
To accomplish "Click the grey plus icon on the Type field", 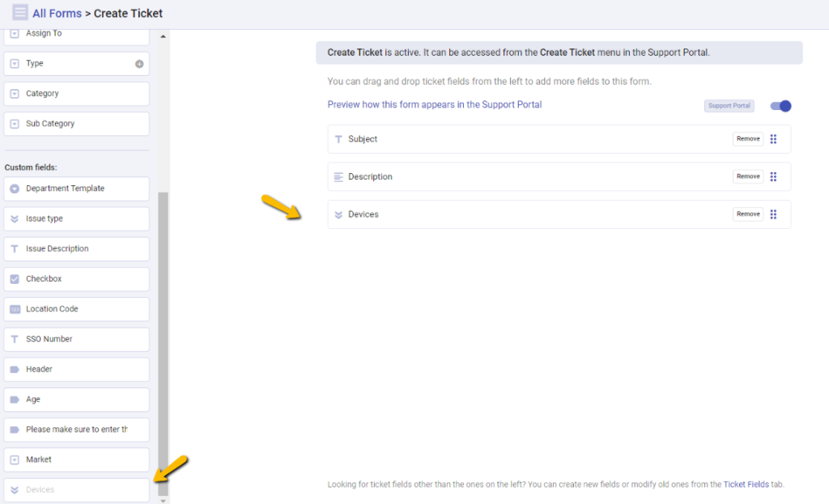I will 138,63.
